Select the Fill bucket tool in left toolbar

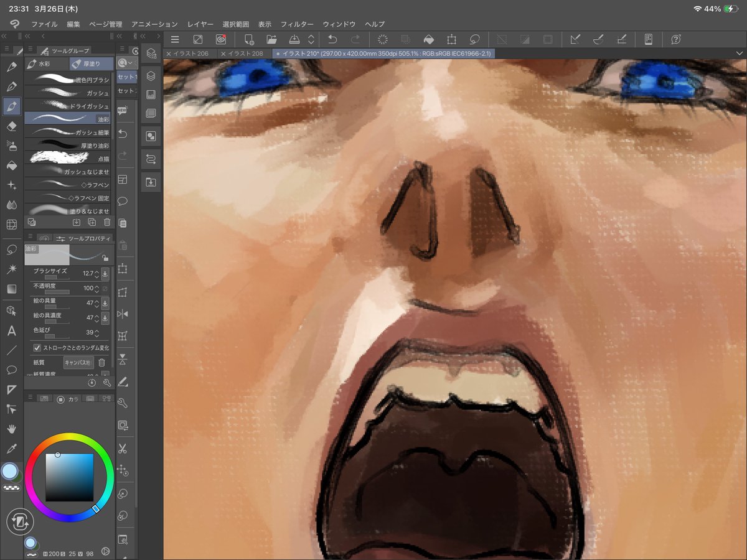coord(11,166)
